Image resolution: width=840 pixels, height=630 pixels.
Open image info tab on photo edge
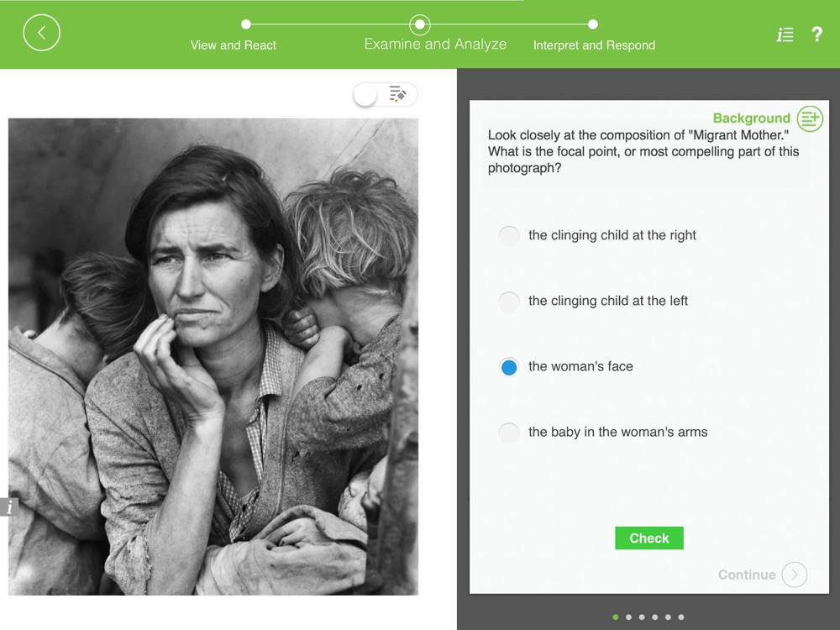tap(9, 507)
